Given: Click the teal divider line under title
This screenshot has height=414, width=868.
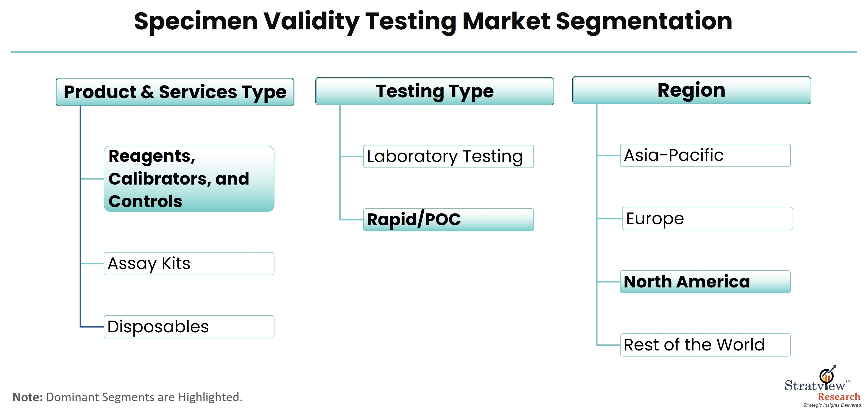Looking at the screenshot, I should click(x=434, y=52).
